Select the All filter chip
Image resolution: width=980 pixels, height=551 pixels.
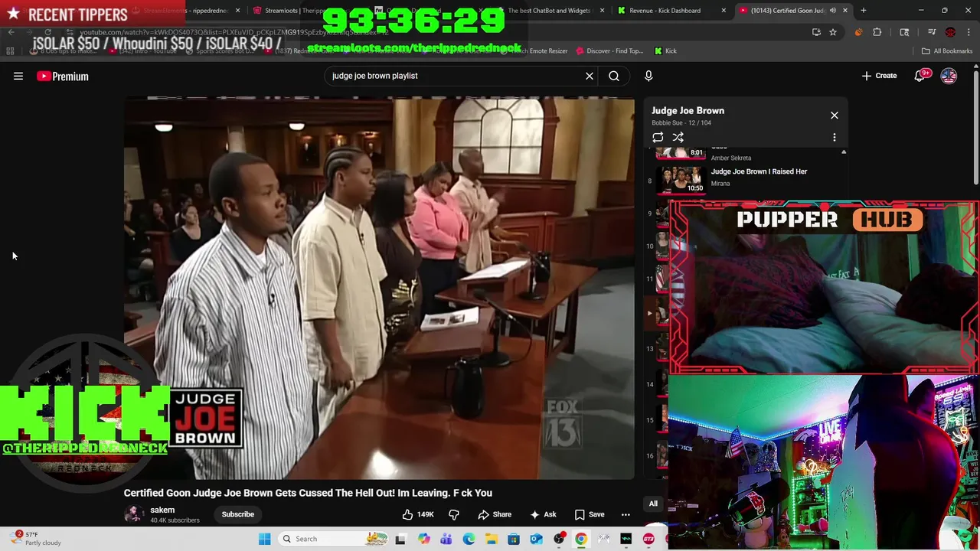[x=653, y=504]
